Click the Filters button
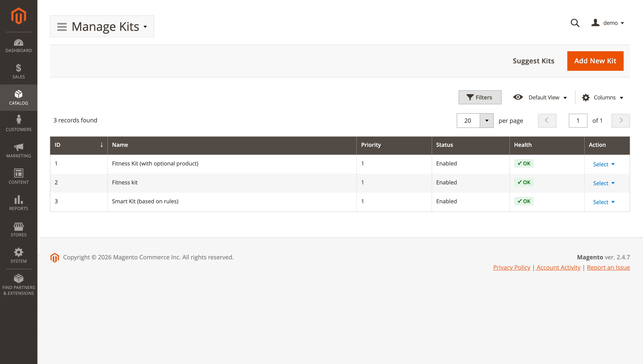Screen dimensions: 643x364 480,97
